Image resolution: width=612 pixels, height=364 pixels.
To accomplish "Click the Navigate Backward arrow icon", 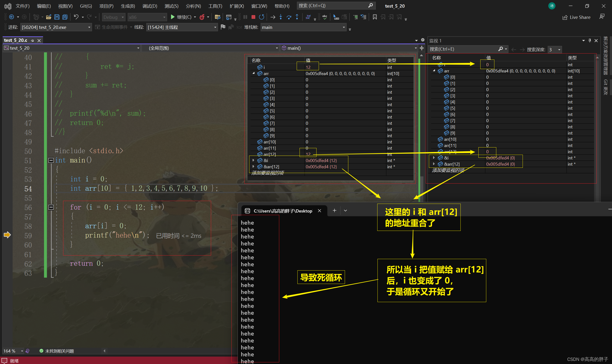I will coord(11,17).
